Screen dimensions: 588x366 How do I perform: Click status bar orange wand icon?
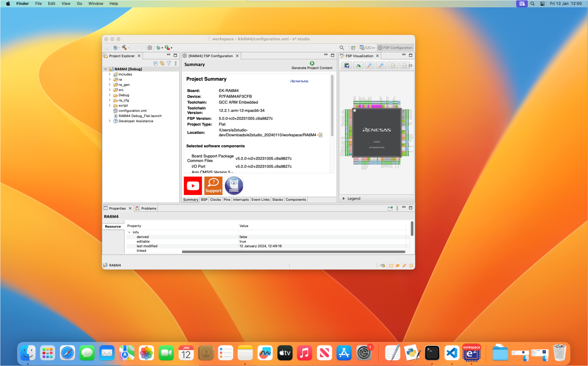coord(404,265)
